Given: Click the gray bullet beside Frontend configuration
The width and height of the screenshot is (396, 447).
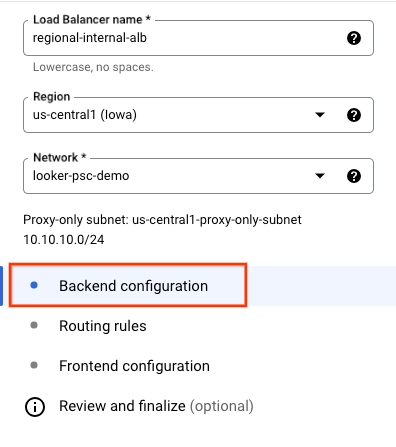Looking at the screenshot, I should 34,365.
